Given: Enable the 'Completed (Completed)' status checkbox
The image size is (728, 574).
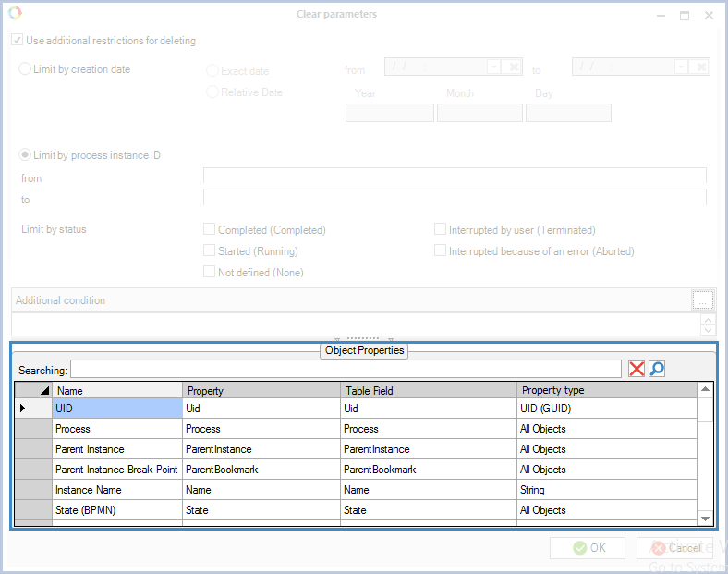Looking at the screenshot, I should pyautogui.click(x=210, y=230).
